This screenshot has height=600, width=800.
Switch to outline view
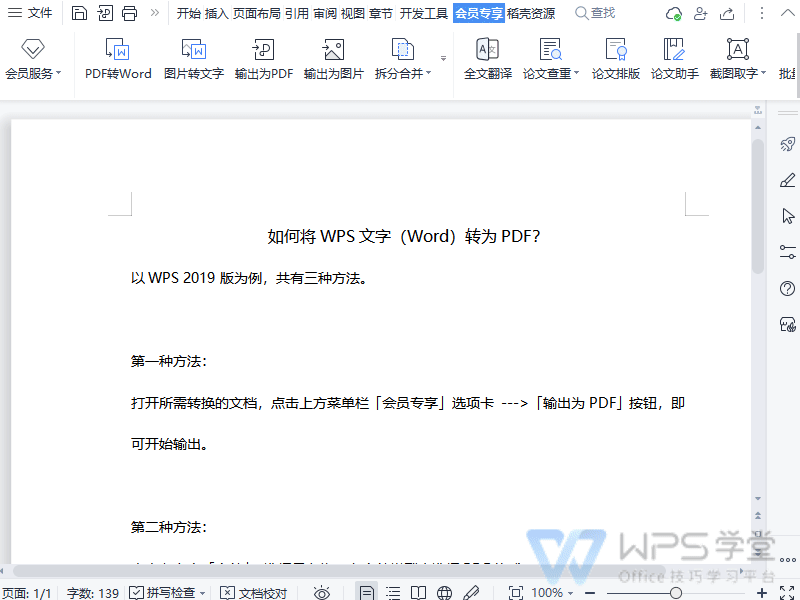point(393,593)
